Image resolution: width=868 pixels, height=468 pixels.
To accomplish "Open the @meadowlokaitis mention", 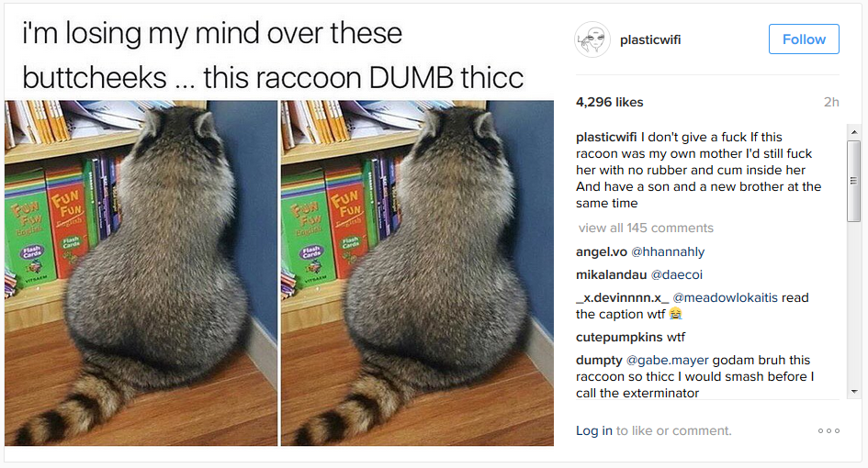I will coord(726,297).
